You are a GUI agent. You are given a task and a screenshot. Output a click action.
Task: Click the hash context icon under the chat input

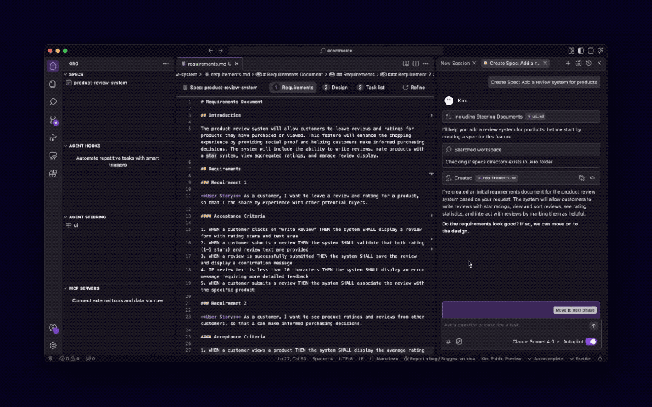click(448, 341)
